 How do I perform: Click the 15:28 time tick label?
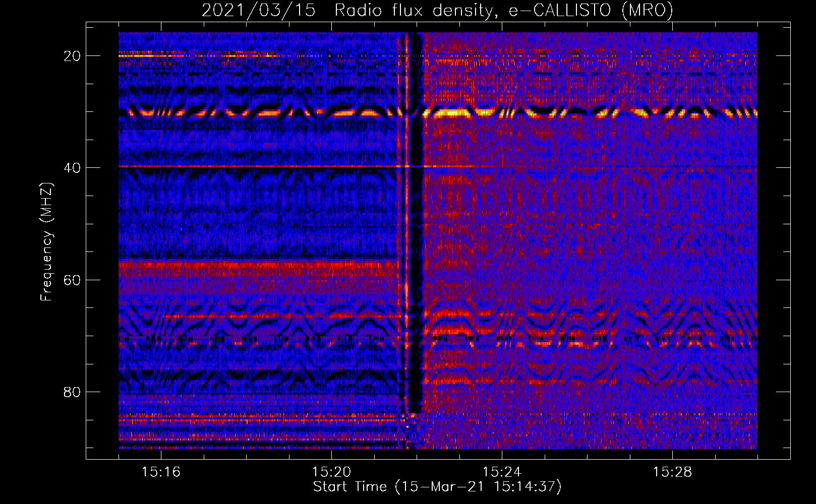tap(672, 472)
